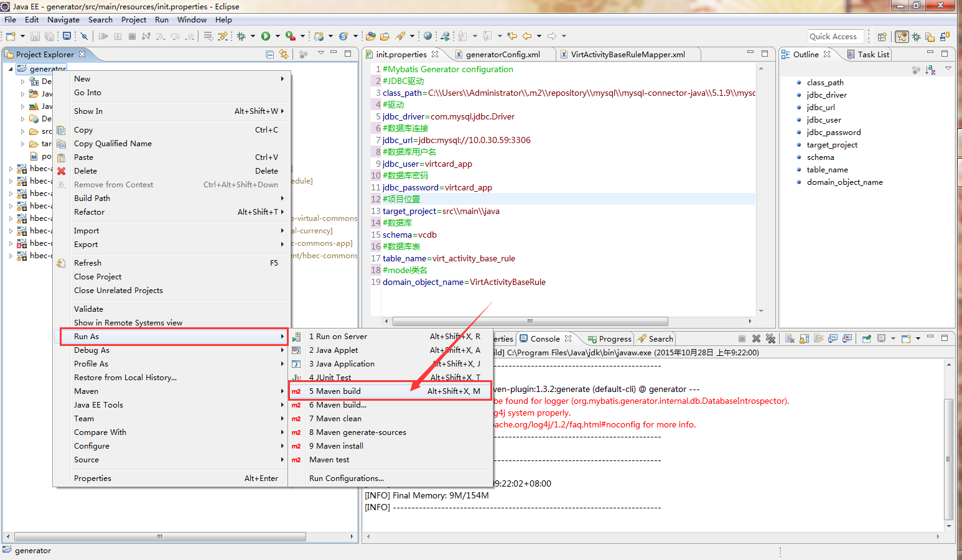The height and width of the screenshot is (560, 962).
Task: Toggle Word Wrap in Console toolbar
Action: pos(818,338)
